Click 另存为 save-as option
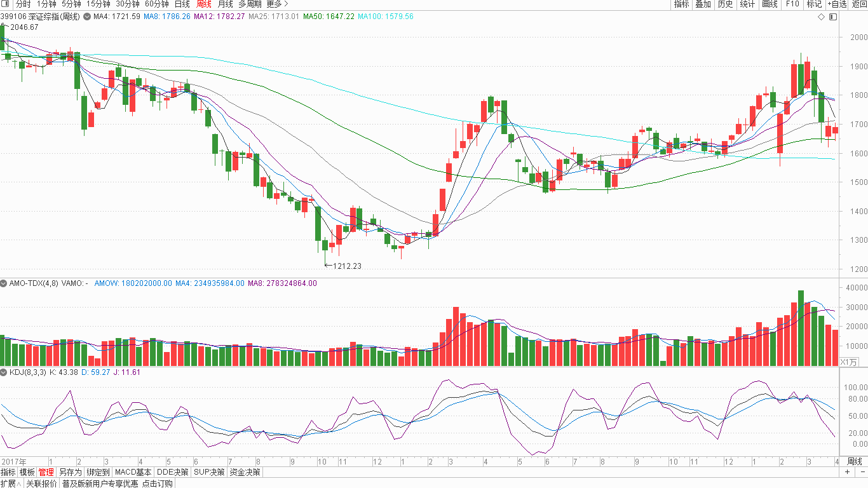 tap(70, 472)
